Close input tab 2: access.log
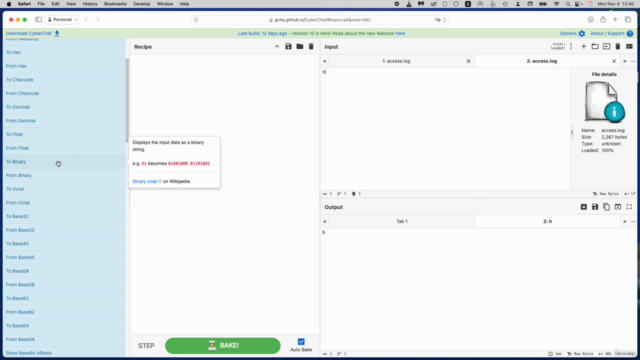This screenshot has width=640, height=360. 614,61
